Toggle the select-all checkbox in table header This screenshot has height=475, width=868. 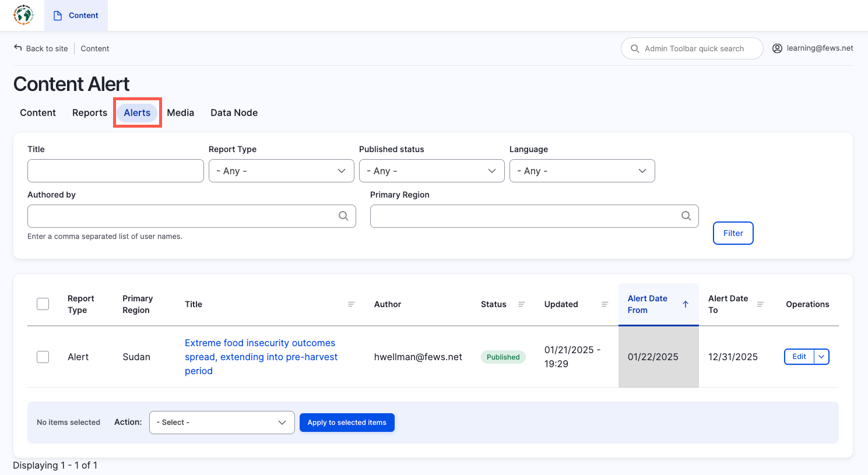[43, 304]
